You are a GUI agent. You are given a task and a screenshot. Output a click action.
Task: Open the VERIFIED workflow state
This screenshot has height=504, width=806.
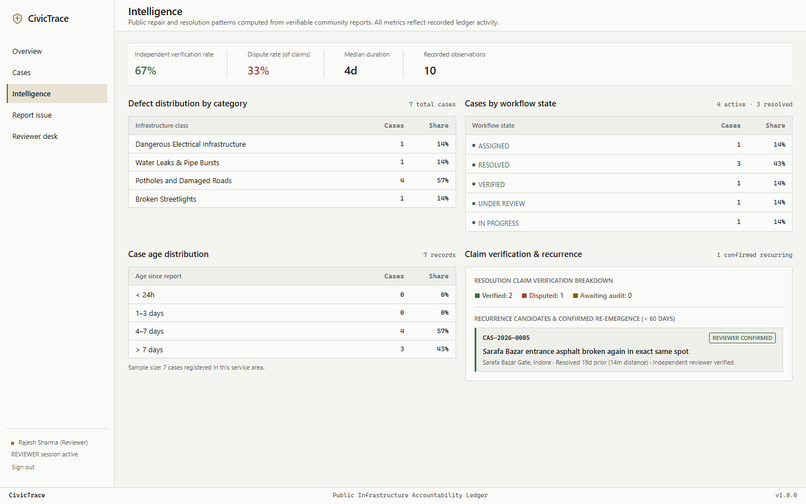tap(491, 185)
